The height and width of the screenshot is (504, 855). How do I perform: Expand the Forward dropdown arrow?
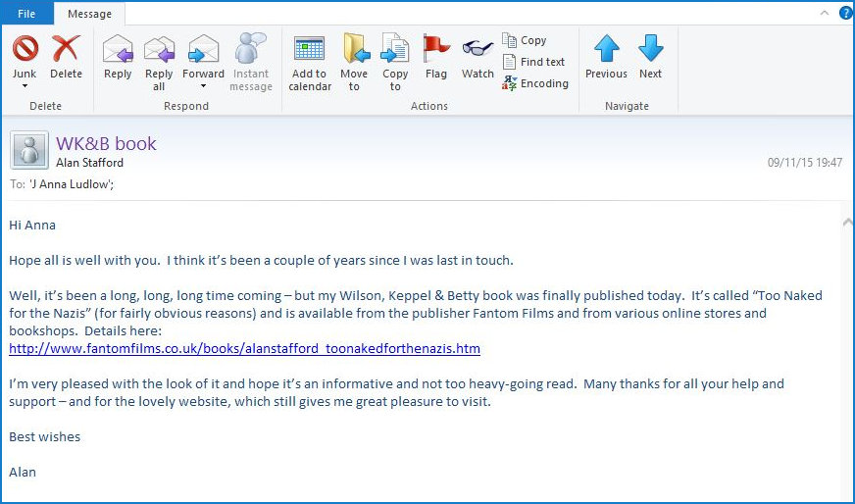tap(203, 86)
